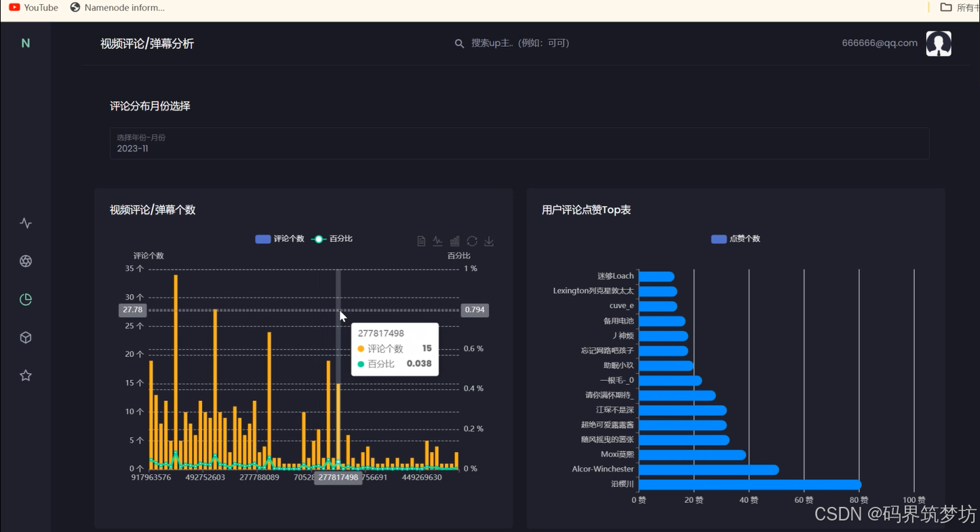Open the Namenode information bookmark
980x532 pixels.
[117, 7]
